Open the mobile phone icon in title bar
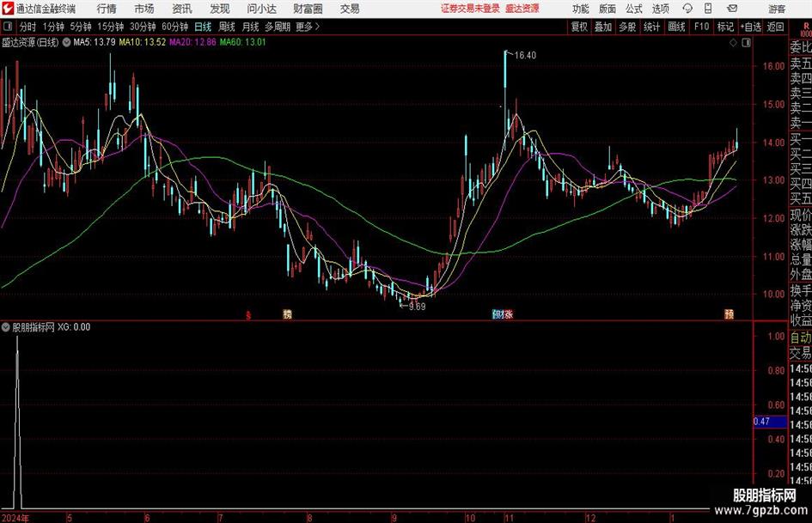The image size is (812, 523). tap(708, 9)
